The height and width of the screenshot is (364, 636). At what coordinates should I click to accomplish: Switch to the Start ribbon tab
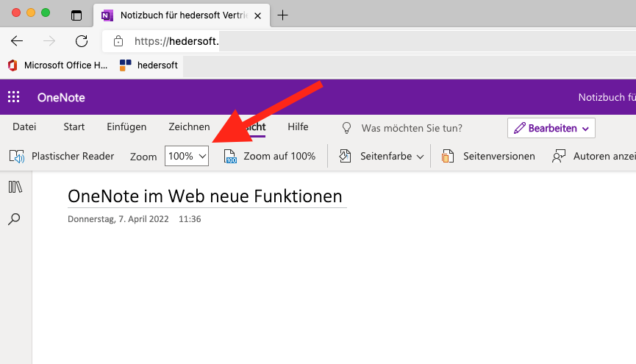[x=74, y=127]
